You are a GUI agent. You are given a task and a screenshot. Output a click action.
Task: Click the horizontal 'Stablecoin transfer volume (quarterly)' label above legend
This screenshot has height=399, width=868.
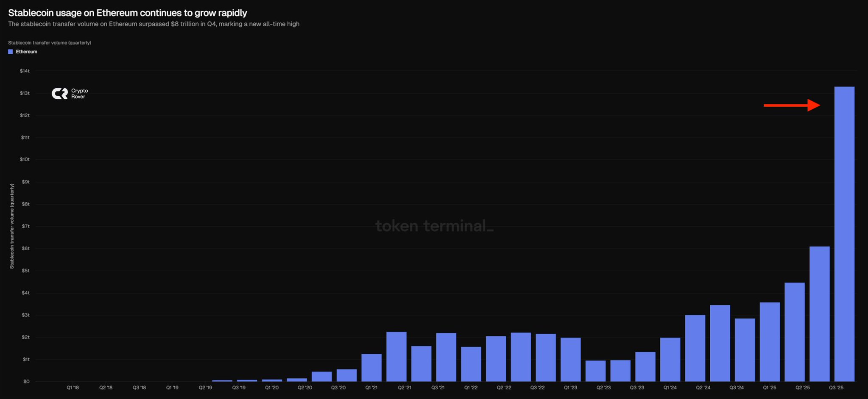[x=50, y=43]
